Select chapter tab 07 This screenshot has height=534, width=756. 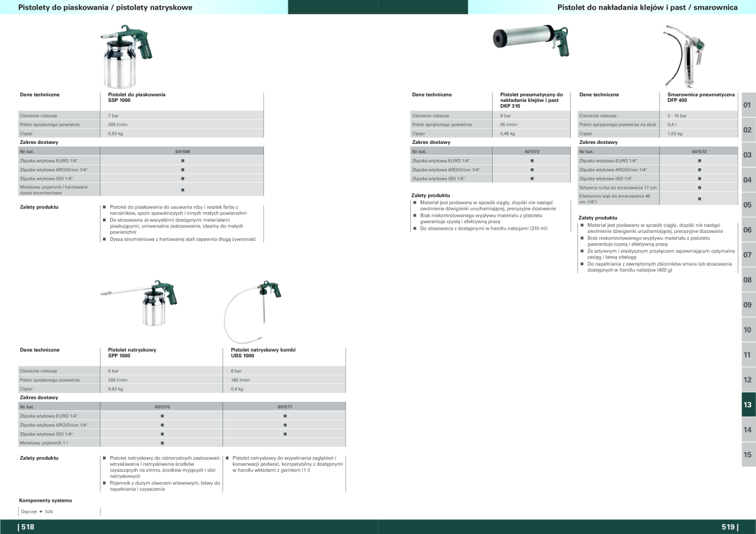pyautogui.click(x=748, y=255)
